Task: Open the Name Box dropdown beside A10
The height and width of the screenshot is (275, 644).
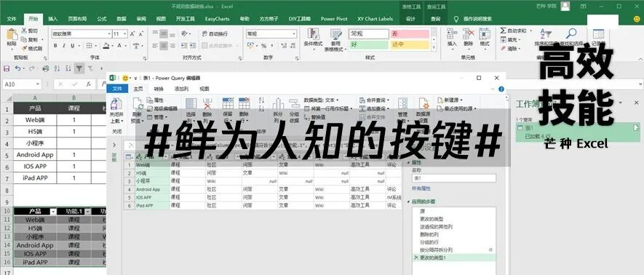Action: pos(38,84)
